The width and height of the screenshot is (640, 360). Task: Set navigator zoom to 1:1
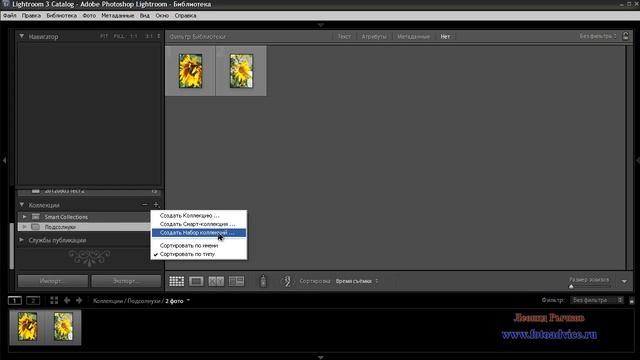pos(133,36)
